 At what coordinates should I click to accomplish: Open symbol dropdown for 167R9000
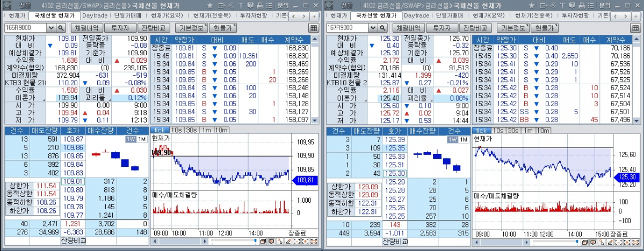click(373, 28)
